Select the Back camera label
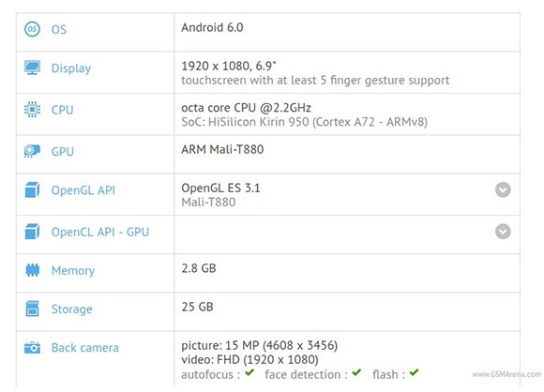The image size is (544, 392). pyautogui.click(x=85, y=348)
